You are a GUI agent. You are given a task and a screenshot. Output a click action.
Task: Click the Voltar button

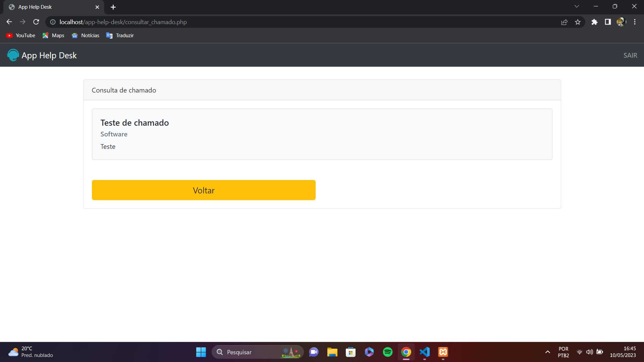204,190
